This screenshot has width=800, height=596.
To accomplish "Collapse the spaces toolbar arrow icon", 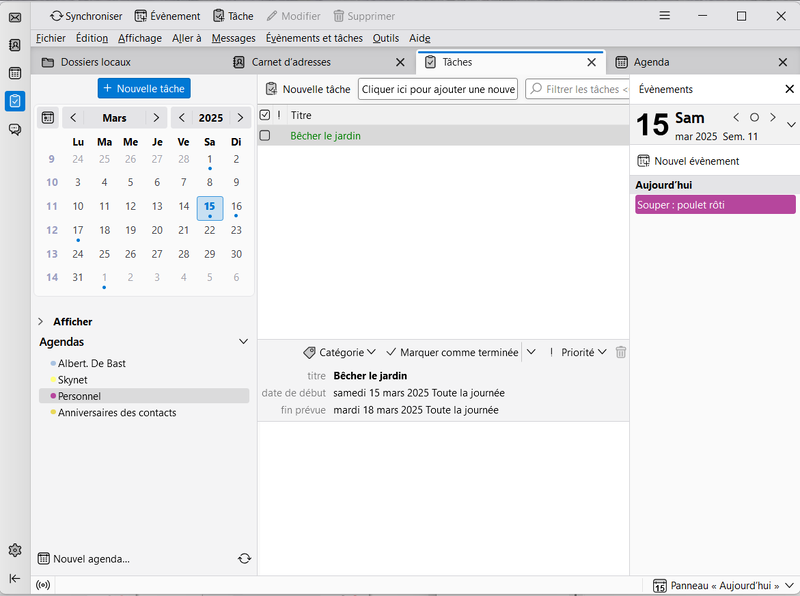I will 15,578.
